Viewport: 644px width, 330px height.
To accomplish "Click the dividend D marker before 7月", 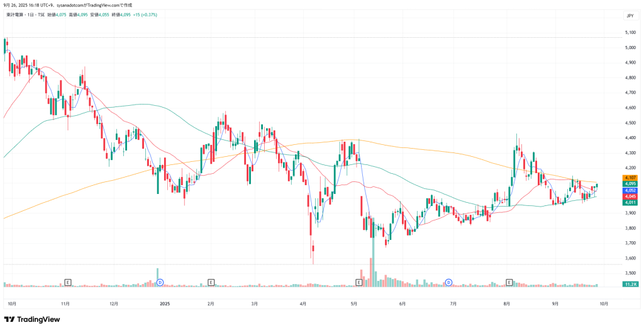I will click(x=449, y=282).
